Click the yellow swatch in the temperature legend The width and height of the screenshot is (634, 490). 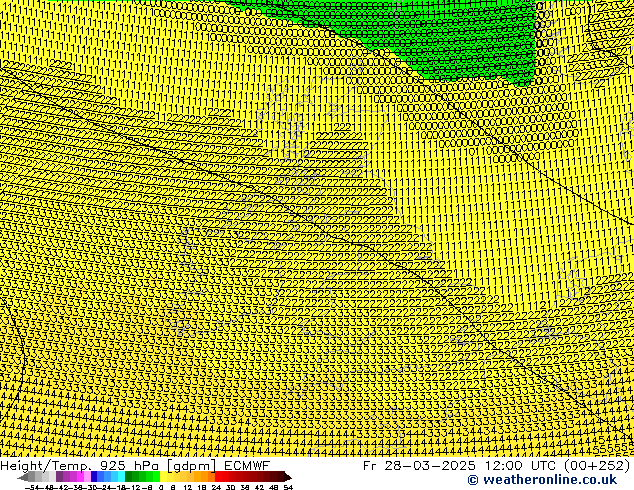(x=168, y=477)
